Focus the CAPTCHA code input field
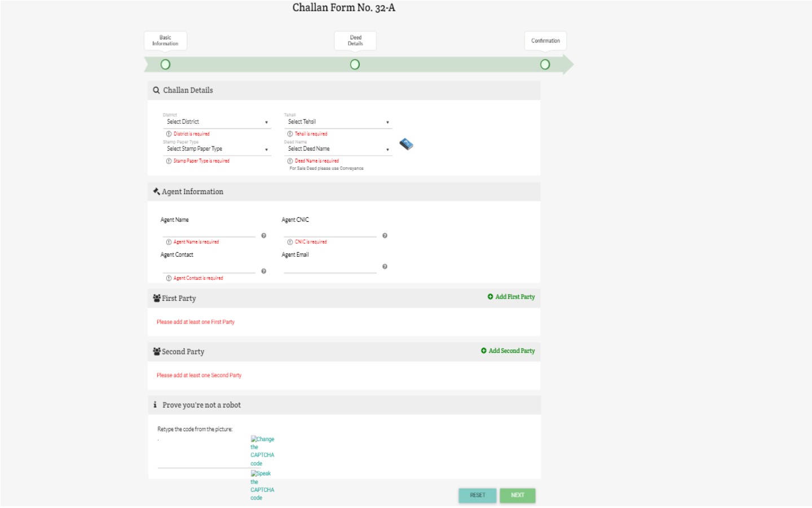 203,462
